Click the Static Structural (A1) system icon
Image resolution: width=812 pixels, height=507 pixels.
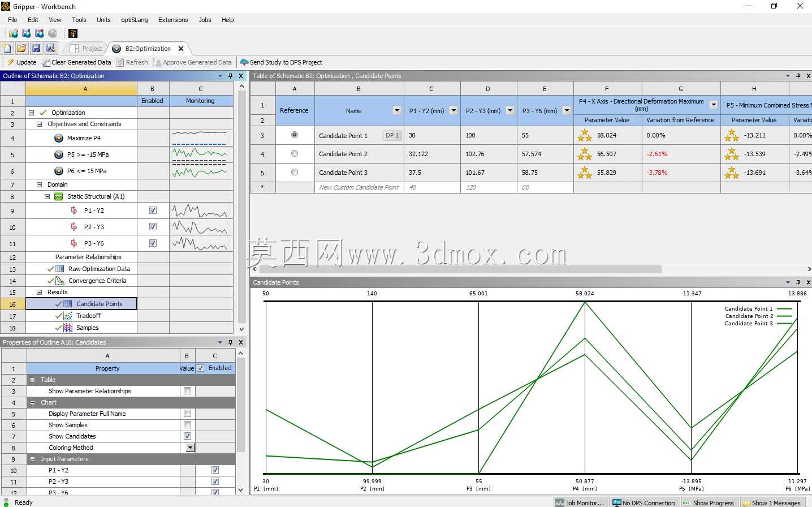(58, 196)
